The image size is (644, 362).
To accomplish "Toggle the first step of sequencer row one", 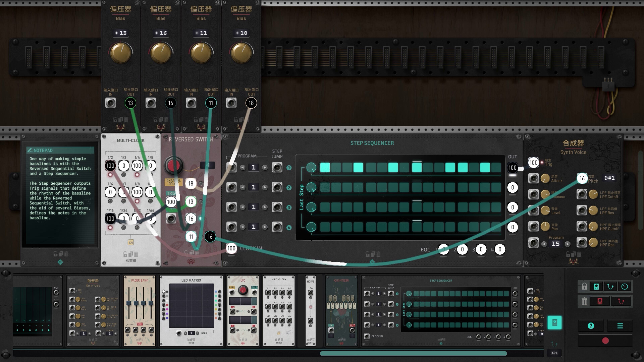I will tap(325, 167).
